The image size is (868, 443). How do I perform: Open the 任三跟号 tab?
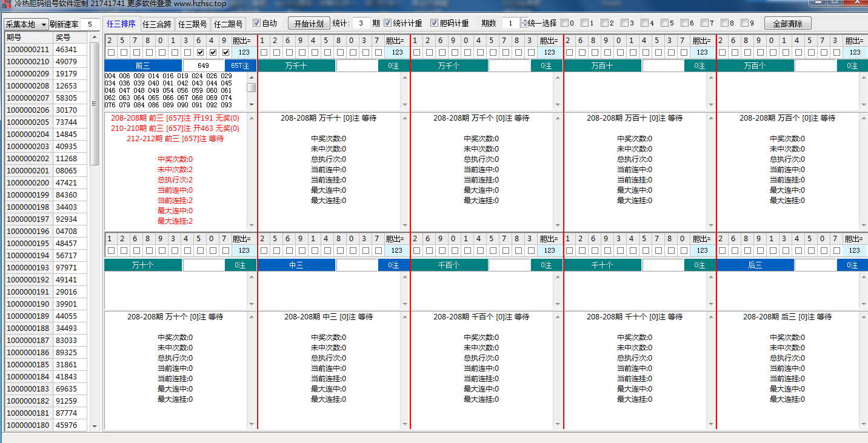point(193,24)
